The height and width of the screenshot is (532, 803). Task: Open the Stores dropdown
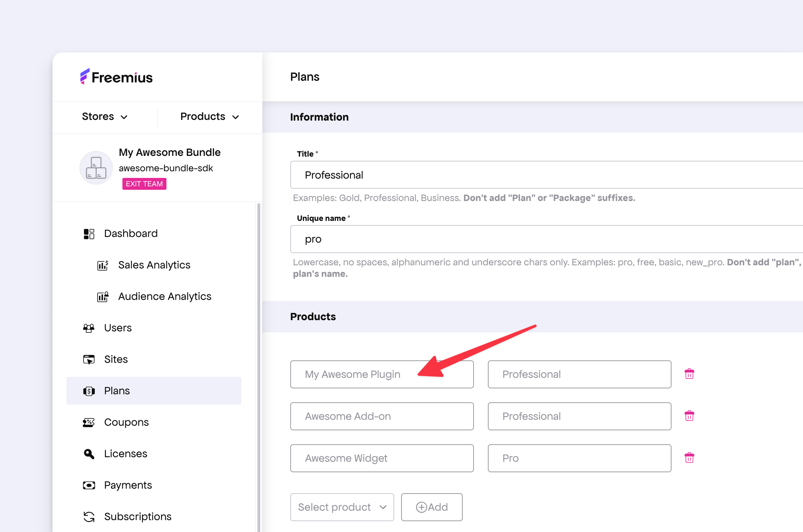(105, 116)
